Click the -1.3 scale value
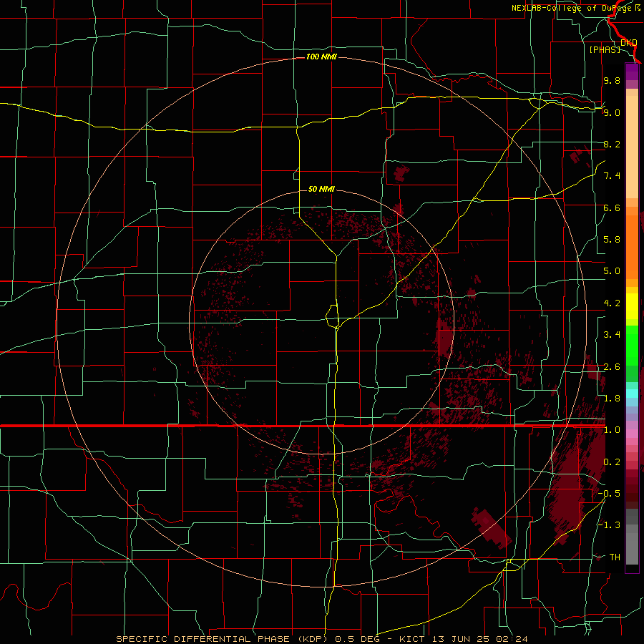The width and height of the screenshot is (644, 644). pos(609,525)
